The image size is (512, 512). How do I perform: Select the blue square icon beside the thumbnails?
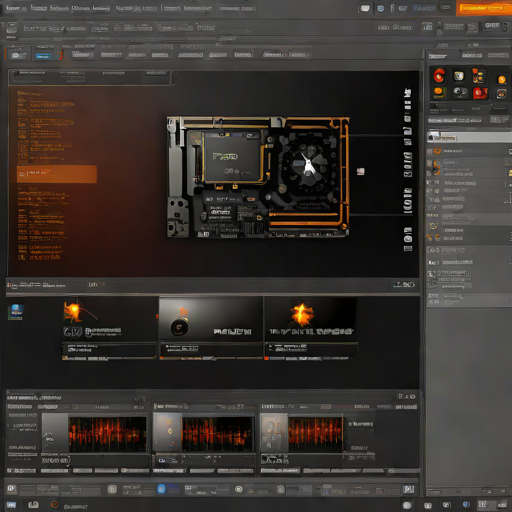click(x=16, y=312)
